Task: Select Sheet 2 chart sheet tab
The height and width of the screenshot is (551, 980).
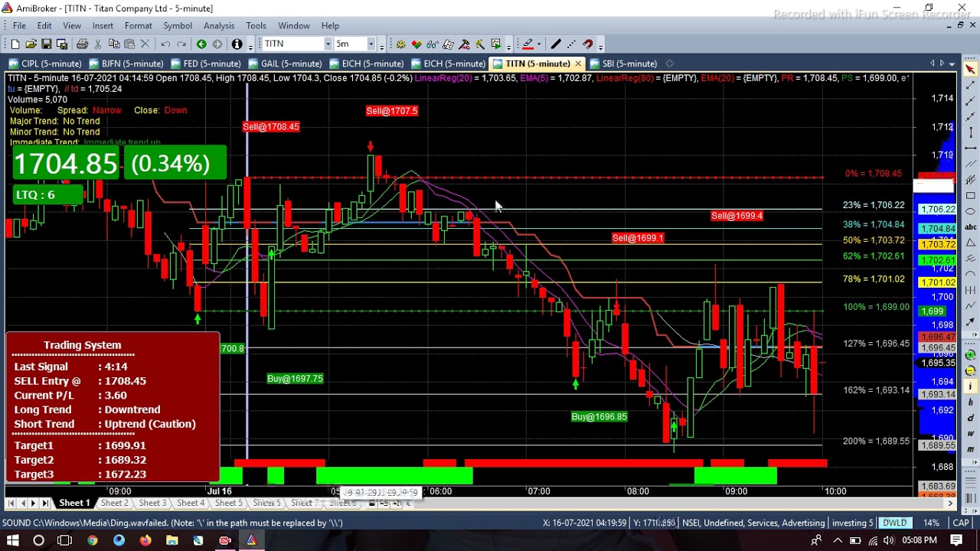Action: coord(114,503)
